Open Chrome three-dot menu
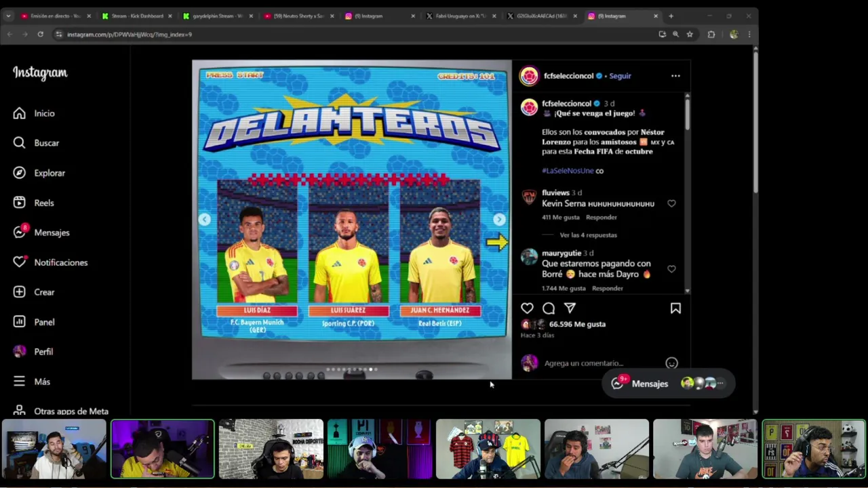868x488 pixels. 749,34
